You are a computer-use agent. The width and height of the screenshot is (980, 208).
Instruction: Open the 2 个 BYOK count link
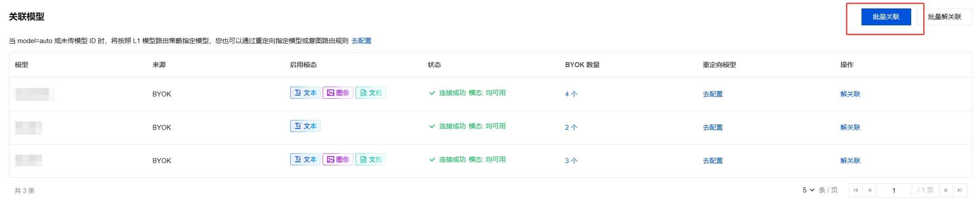point(571,128)
